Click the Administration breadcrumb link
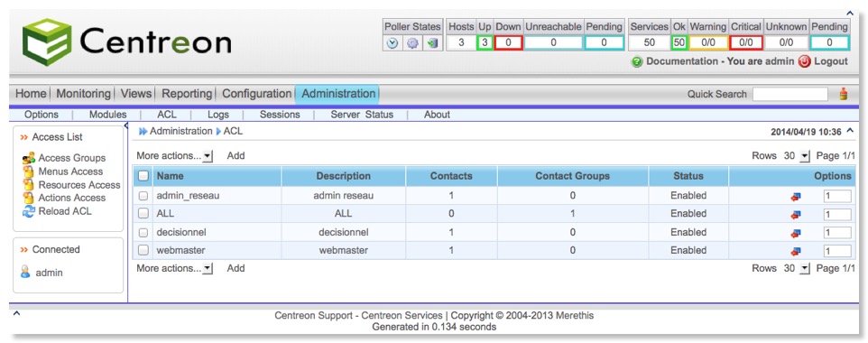 coord(181,131)
